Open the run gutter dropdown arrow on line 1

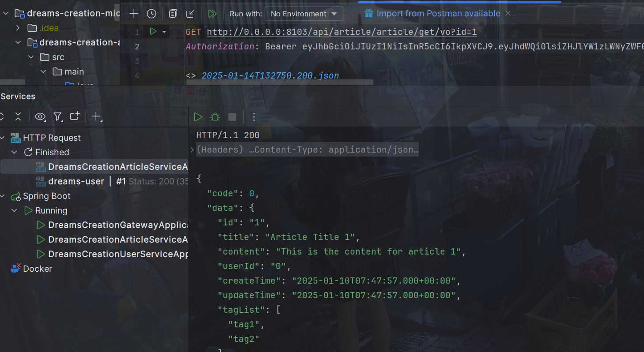coord(164,32)
